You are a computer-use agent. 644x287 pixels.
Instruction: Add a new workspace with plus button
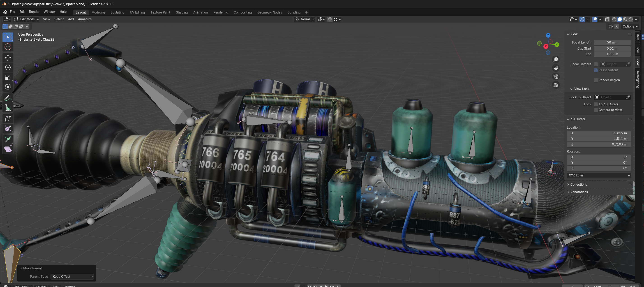click(306, 12)
